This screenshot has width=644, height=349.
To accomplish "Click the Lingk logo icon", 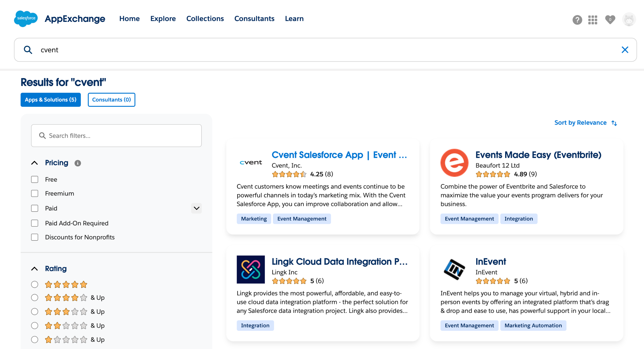I will (251, 269).
